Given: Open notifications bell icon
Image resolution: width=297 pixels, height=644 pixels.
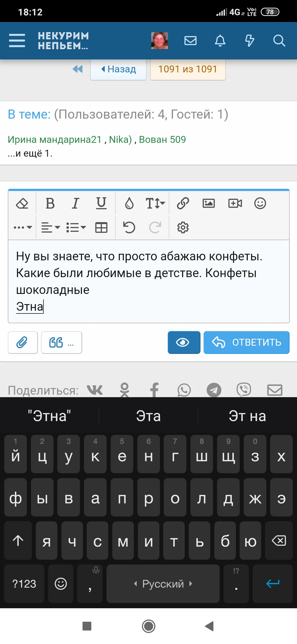Looking at the screenshot, I should pos(220,41).
